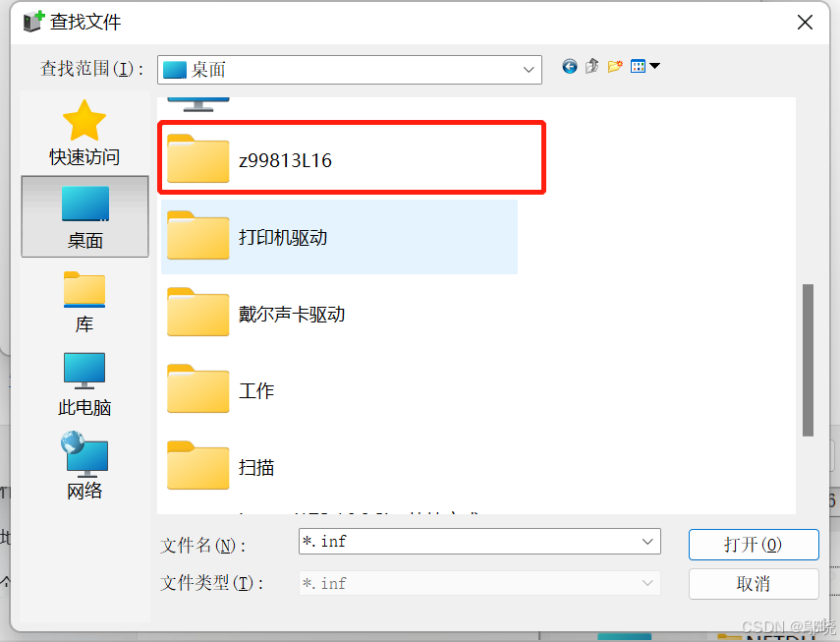Go up one folder level
This screenshot has height=642, width=840.
tap(592, 67)
